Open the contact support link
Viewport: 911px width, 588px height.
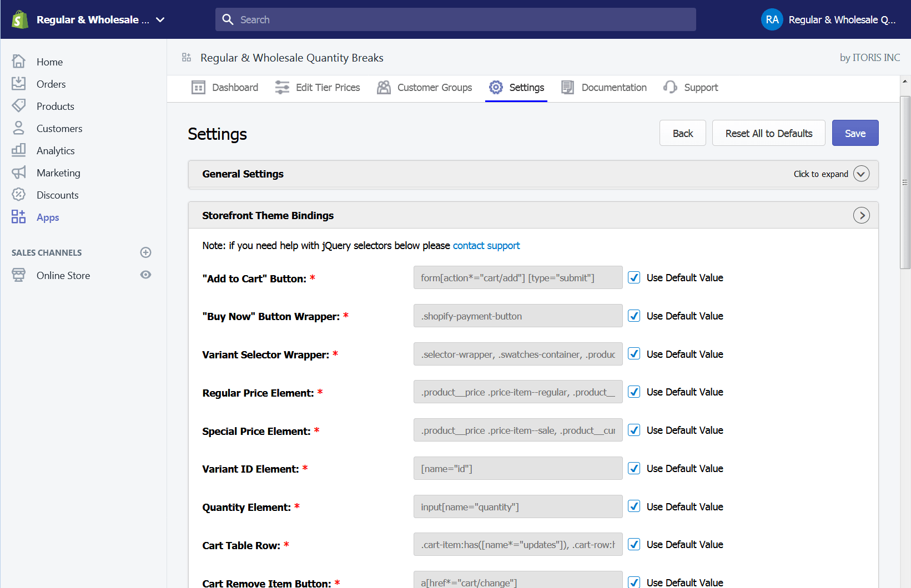[x=486, y=245]
